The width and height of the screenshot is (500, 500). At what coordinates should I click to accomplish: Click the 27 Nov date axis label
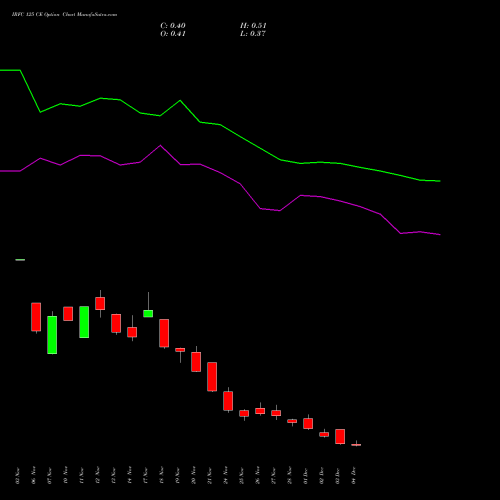pyautogui.click(x=274, y=475)
